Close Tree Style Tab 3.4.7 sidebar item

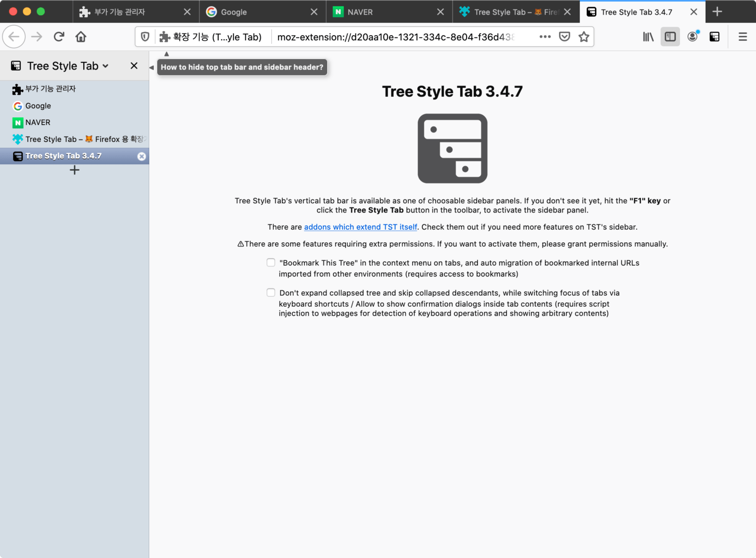142,156
